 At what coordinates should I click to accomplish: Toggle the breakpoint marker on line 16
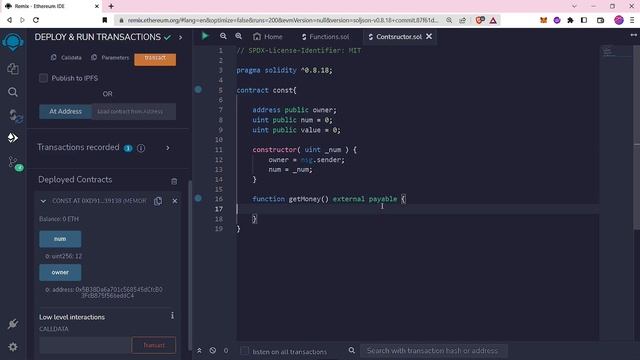tap(198, 198)
